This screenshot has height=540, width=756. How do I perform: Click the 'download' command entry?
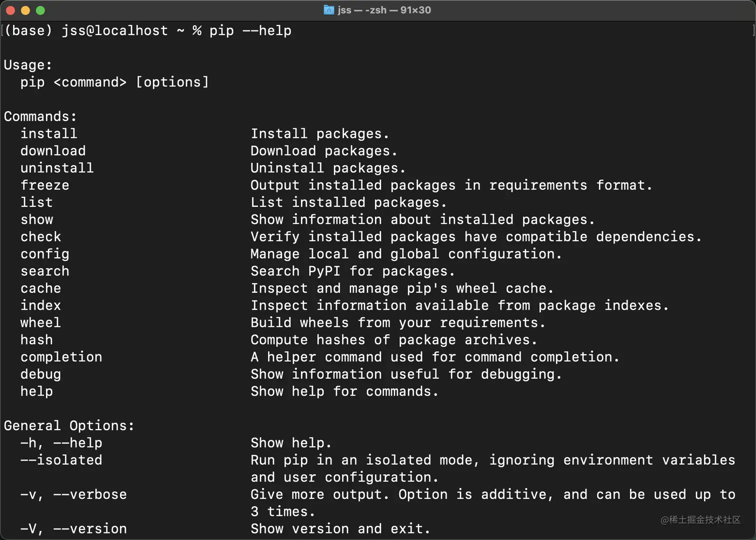click(53, 151)
